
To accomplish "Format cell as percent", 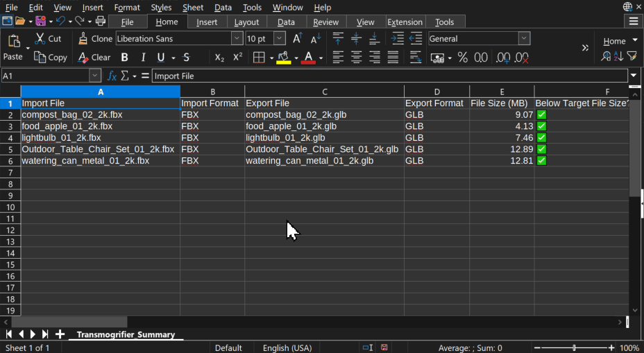I will pos(462,58).
